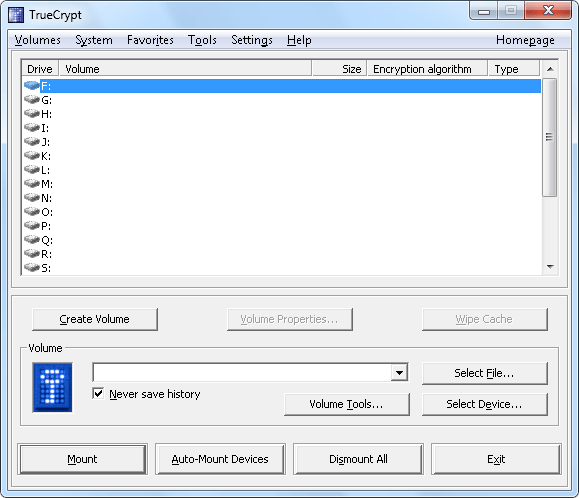Image resolution: width=579 pixels, height=498 pixels.
Task: Click the R: drive disk icon
Action: coord(32,254)
